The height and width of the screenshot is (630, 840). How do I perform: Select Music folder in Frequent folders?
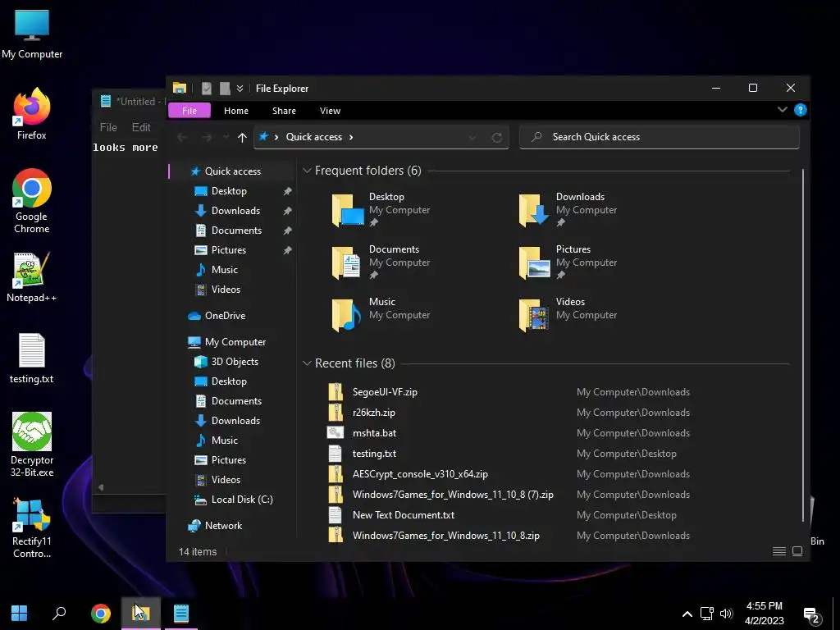coord(381,315)
